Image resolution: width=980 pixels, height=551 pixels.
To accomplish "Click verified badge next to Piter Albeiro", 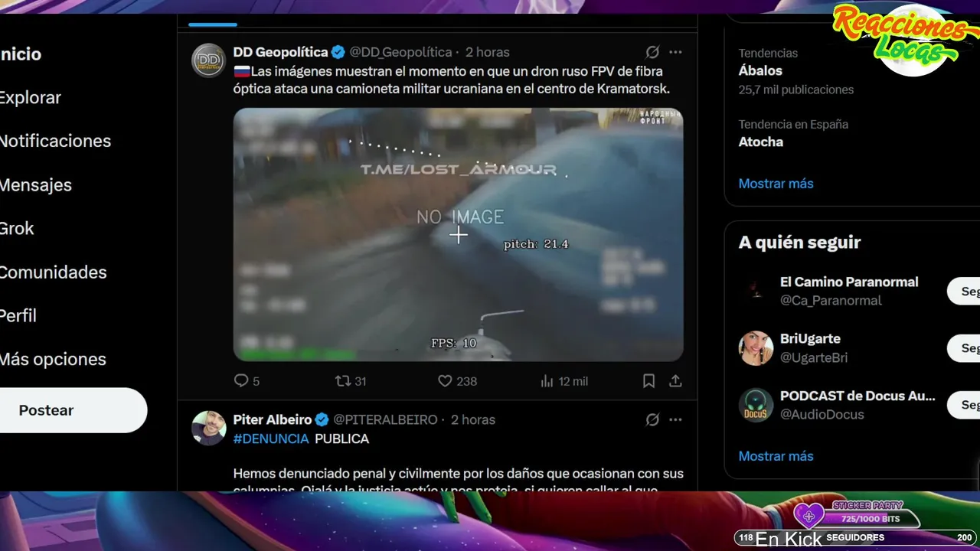I will click(x=322, y=419).
